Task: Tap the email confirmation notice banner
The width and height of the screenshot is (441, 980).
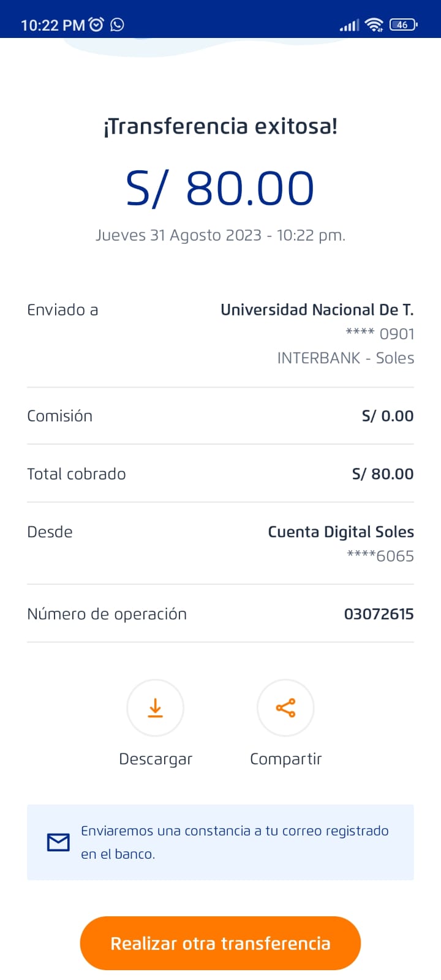Action: pos(221,842)
